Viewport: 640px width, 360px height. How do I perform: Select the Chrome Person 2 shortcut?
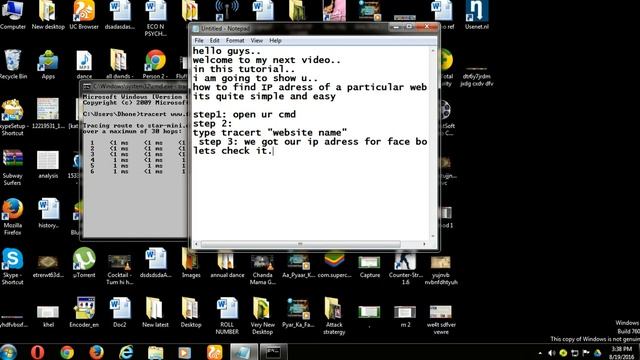[155, 64]
